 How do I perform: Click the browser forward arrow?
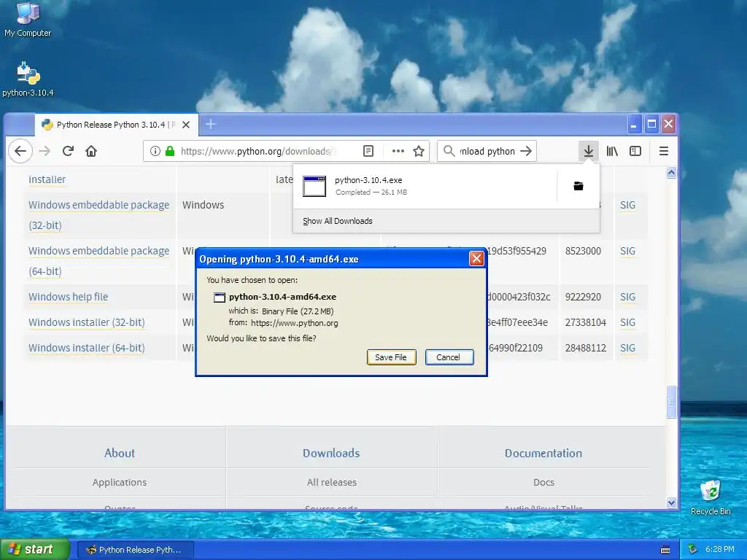pos(44,152)
